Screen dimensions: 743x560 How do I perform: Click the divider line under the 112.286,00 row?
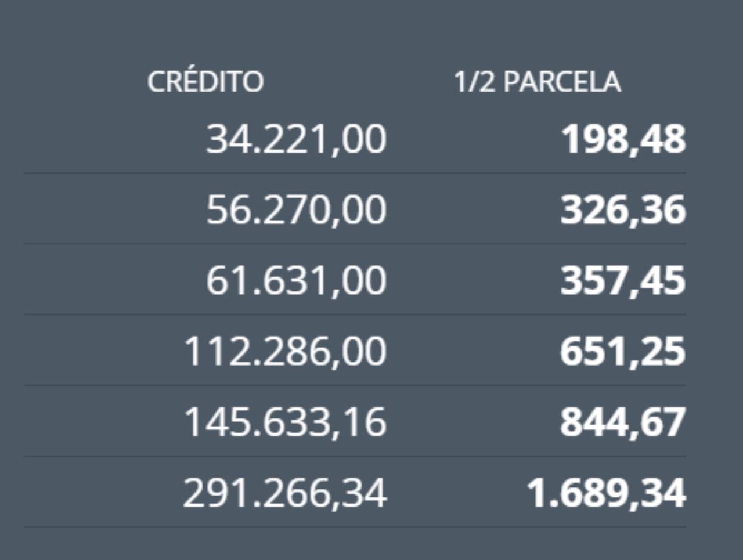355,385
